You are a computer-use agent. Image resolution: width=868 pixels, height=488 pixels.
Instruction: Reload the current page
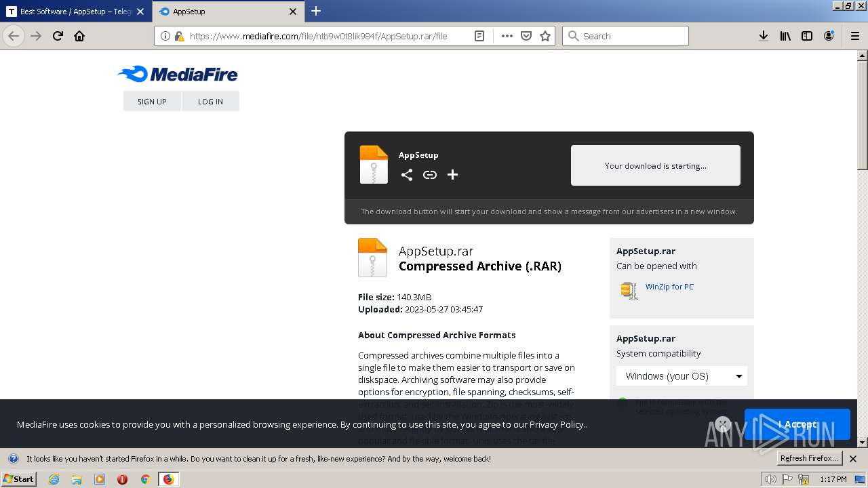58,36
